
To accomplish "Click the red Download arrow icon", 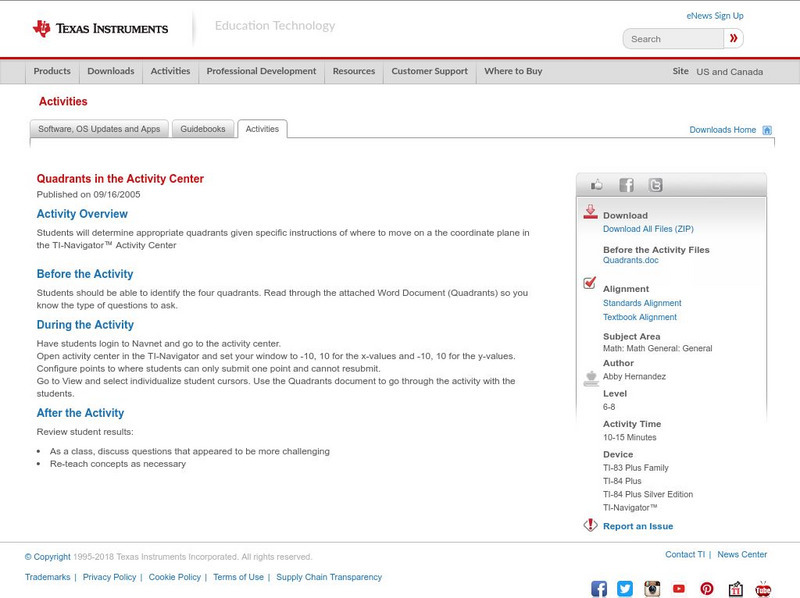I will pos(591,210).
